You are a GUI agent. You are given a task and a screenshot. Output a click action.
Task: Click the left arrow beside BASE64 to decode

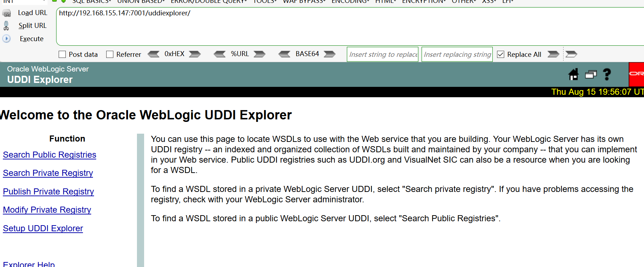pyautogui.click(x=285, y=54)
